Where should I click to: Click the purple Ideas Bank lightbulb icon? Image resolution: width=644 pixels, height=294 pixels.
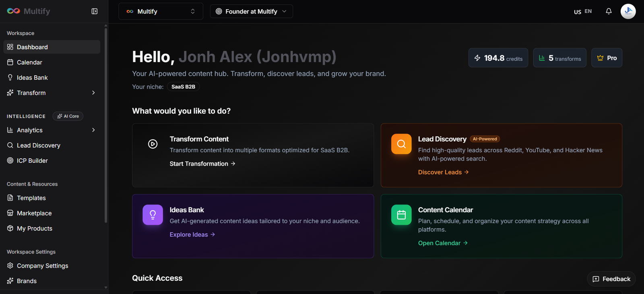tap(153, 215)
